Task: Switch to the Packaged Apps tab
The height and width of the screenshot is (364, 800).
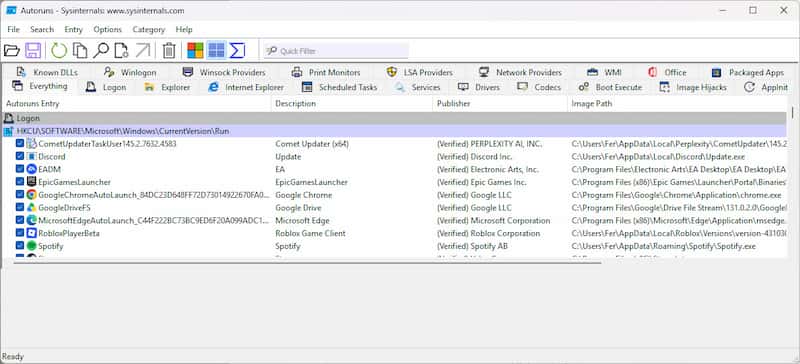Action: coord(747,72)
